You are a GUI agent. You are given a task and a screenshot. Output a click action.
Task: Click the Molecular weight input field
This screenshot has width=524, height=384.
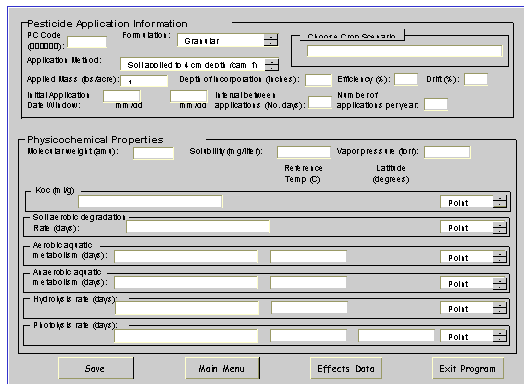(x=153, y=153)
